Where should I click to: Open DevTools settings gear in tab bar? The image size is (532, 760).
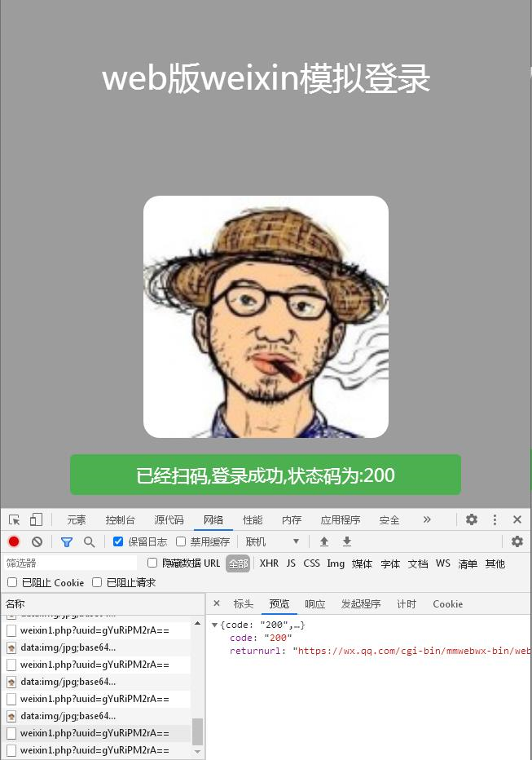click(x=472, y=519)
